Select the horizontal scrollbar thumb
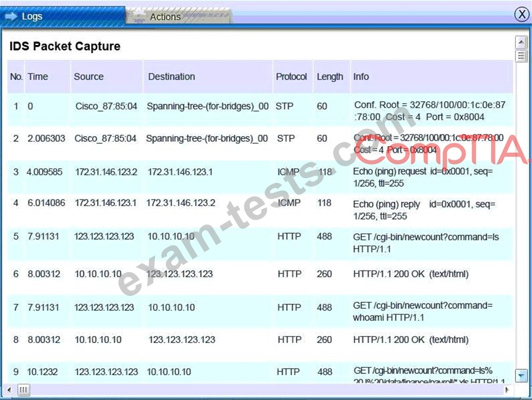The image size is (532, 400). click(23, 390)
